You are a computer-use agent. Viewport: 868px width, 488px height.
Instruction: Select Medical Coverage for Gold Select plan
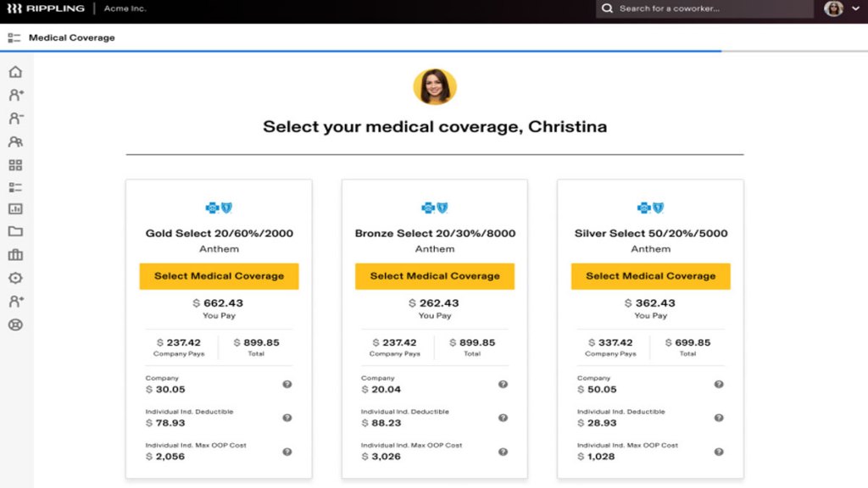pos(220,276)
